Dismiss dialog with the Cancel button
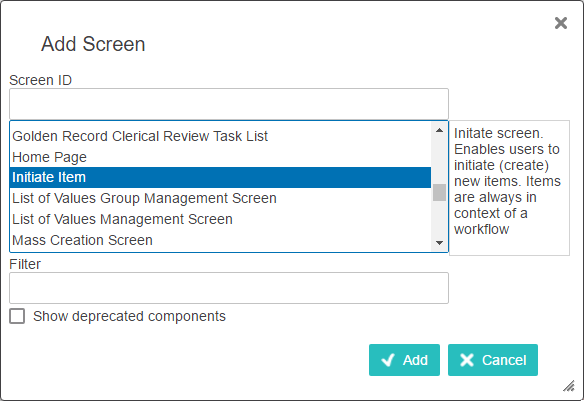The image size is (584, 401). click(x=493, y=360)
